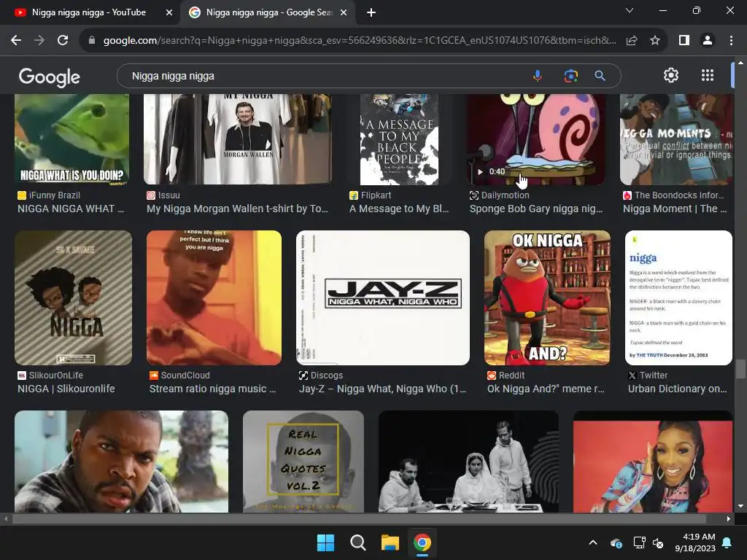
Task: Click the horizontal scrollbar at the bottom
Action: click(359, 518)
